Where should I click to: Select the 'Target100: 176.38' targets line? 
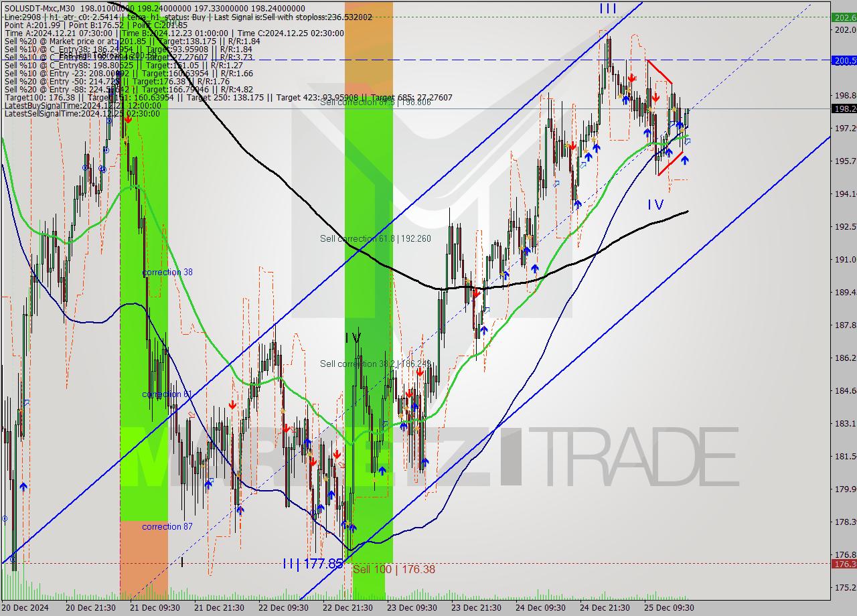tap(228, 97)
